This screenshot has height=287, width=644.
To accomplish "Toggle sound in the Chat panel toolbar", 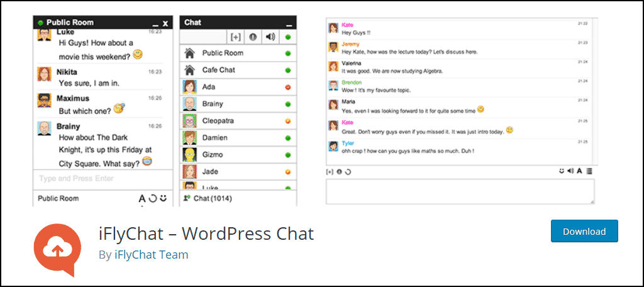I will tap(270, 37).
